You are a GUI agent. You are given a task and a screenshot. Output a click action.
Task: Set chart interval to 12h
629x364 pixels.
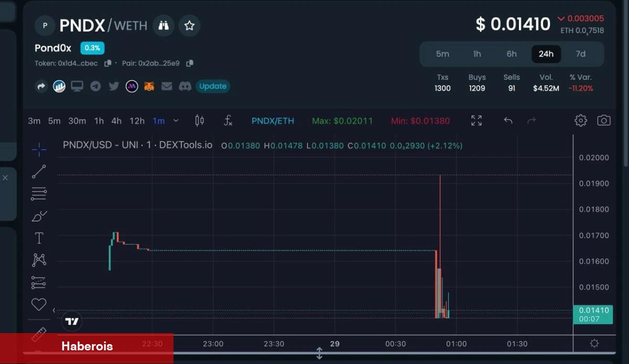point(137,121)
